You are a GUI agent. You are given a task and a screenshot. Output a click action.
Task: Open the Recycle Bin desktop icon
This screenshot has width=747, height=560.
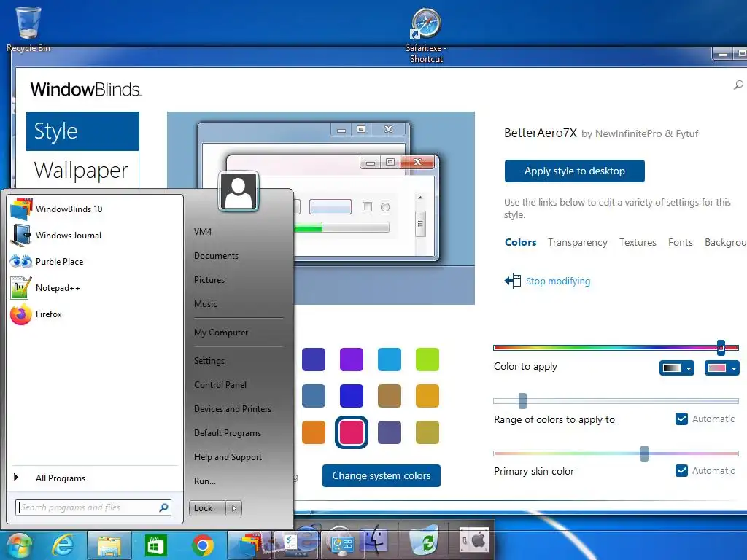click(28, 28)
